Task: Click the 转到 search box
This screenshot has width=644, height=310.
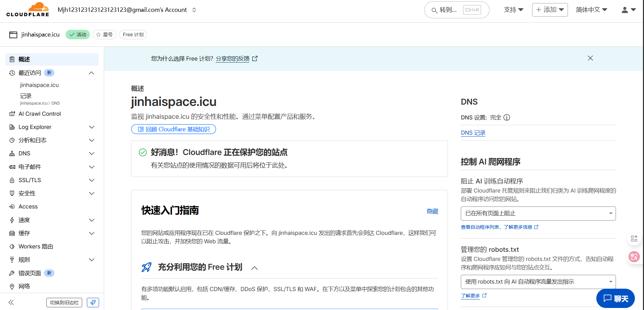Action: click(456, 10)
